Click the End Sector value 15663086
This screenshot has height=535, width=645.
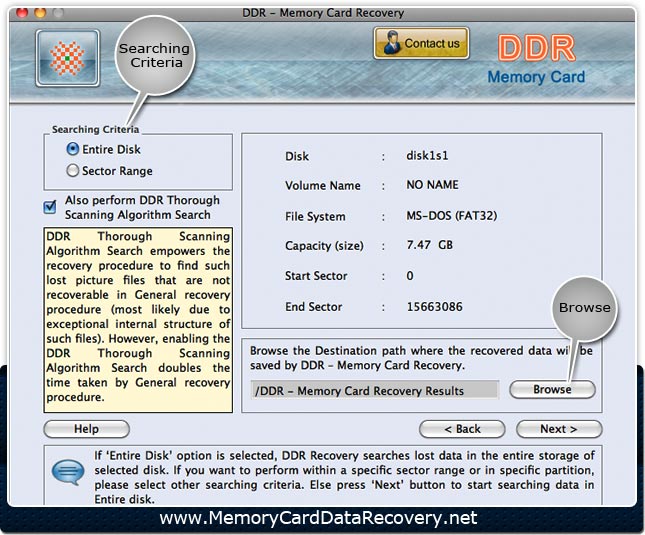[x=434, y=307]
